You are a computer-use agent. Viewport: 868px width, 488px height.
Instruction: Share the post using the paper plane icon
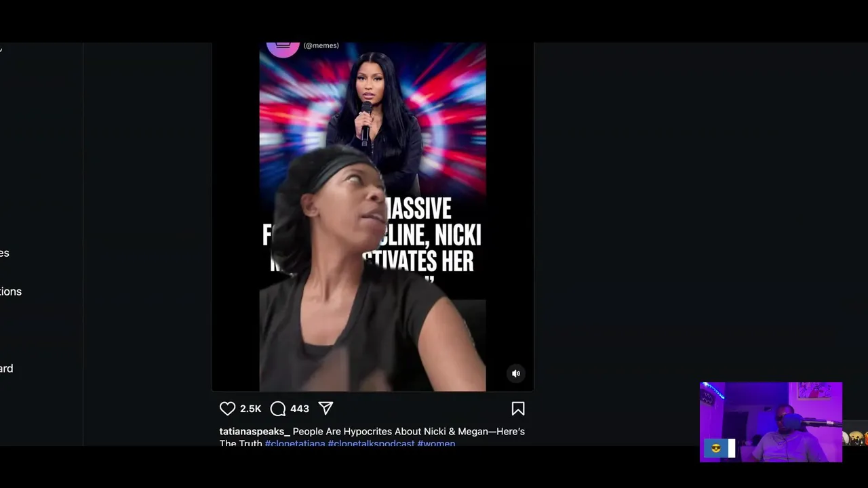pos(326,408)
